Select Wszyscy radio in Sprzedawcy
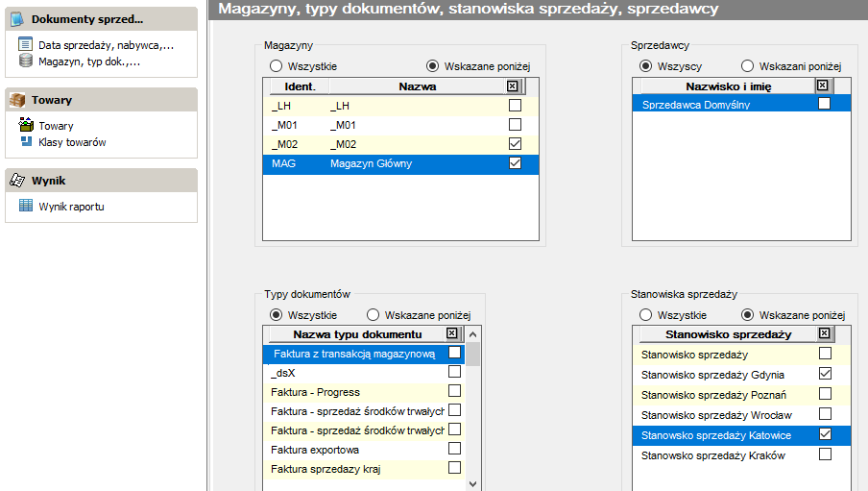 [645, 66]
